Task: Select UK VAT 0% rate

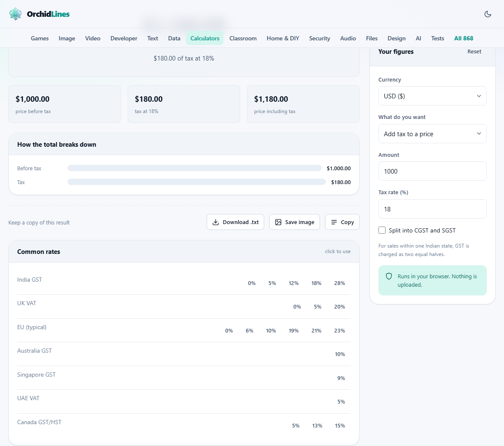Action: pos(297,307)
